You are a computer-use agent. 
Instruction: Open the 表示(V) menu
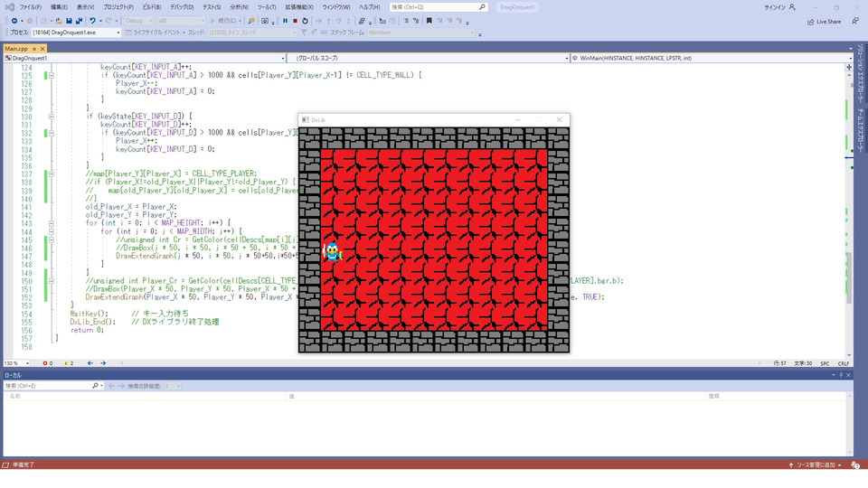point(85,7)
